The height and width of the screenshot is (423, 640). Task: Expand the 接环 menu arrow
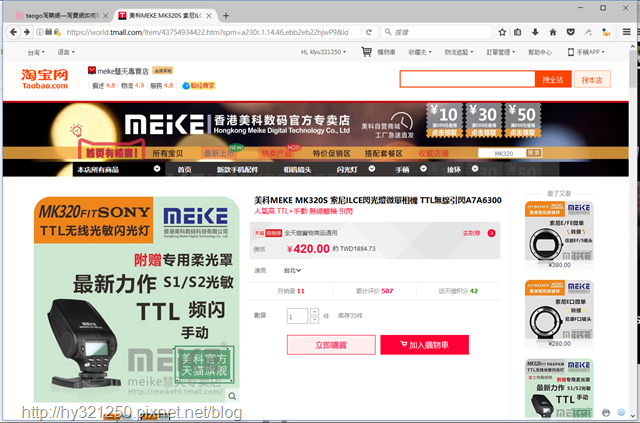pos(475,169)
